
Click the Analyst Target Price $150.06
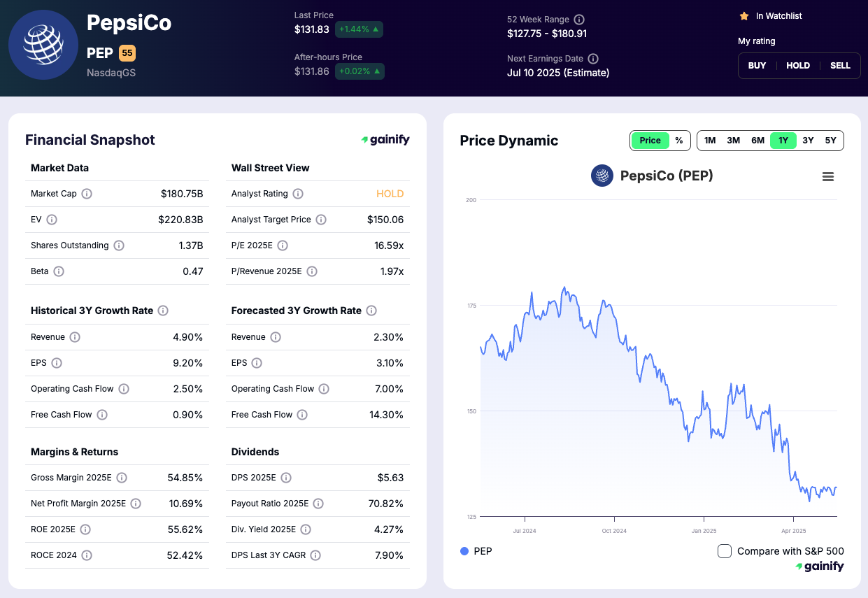[385, 220]
